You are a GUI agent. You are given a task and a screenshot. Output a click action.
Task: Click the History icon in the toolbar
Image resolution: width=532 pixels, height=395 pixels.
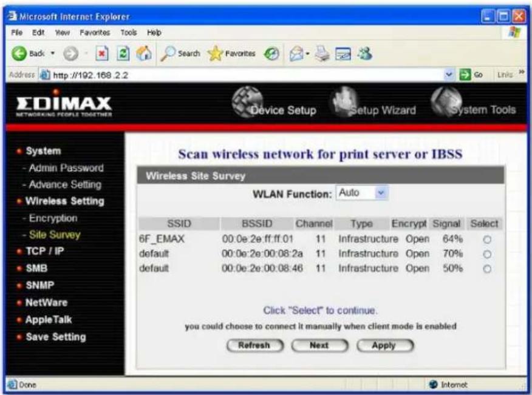coord(271,53)
